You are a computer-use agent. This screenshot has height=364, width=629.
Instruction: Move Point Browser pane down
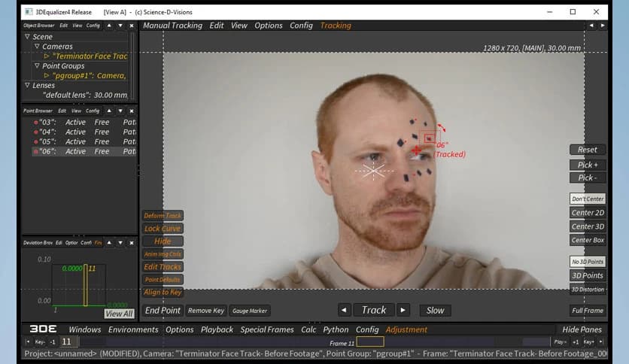point(120,111)
